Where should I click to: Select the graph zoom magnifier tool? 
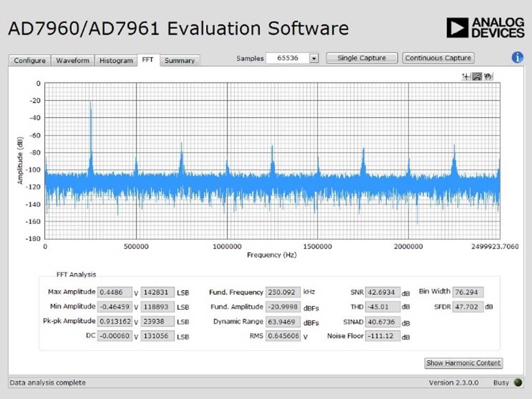pyautogui.click(x=477, y=76)
